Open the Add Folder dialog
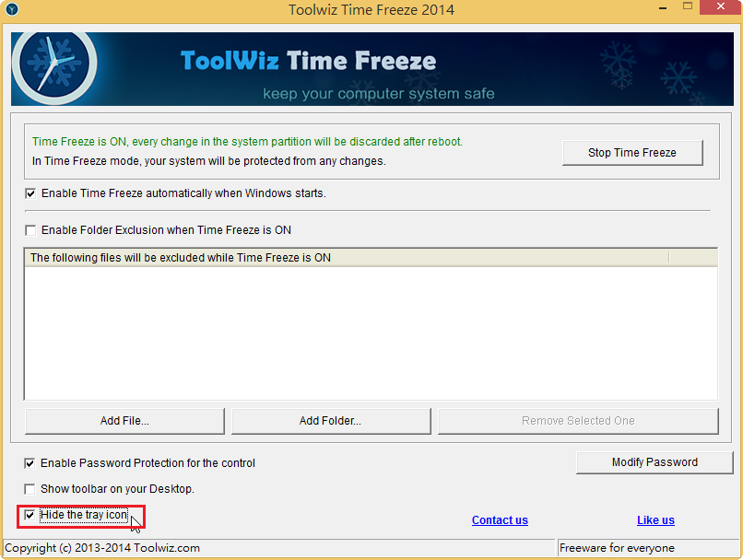 point(331,421)
